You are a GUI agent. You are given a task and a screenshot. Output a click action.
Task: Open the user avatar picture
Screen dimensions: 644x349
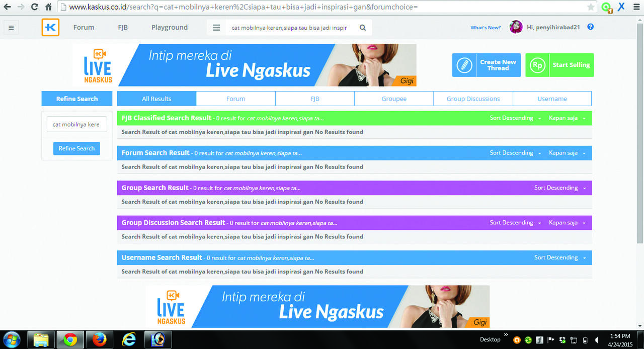(x=516, y=27)
